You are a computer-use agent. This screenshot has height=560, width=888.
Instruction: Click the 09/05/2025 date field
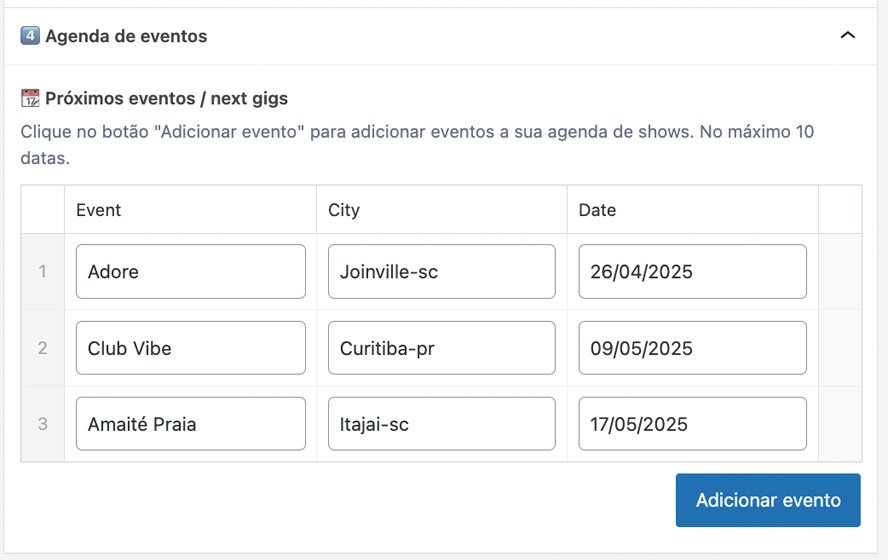pos(692,348)
